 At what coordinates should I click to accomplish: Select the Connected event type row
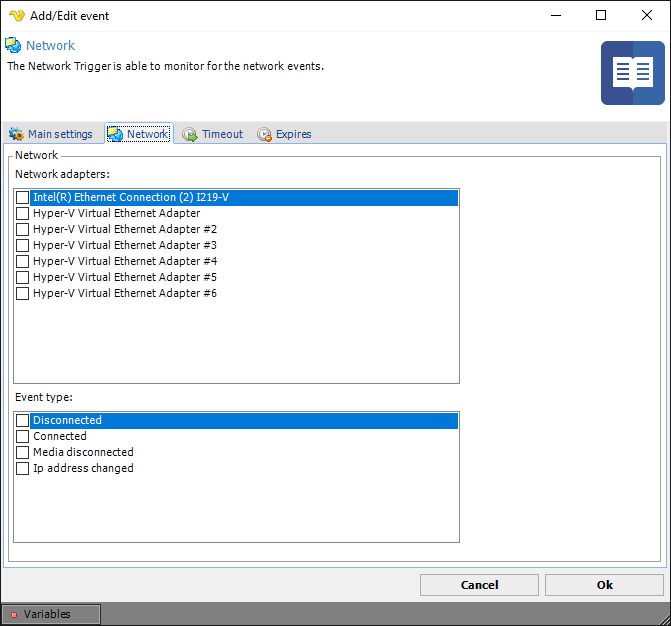(x=60, y=436)
